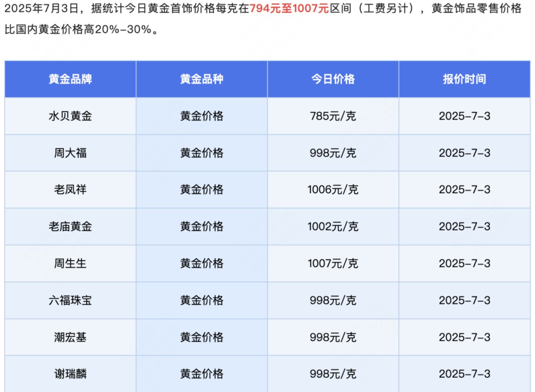The height and width of the screenshot is (392, 535).
Task: Select the 1006元/克 price cell
Action: 333,190
